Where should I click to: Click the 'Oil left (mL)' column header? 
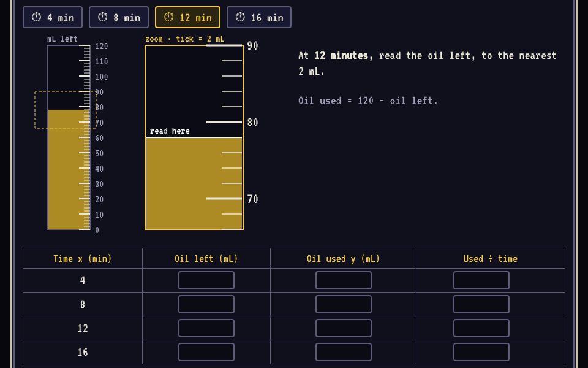click(206, 259)
